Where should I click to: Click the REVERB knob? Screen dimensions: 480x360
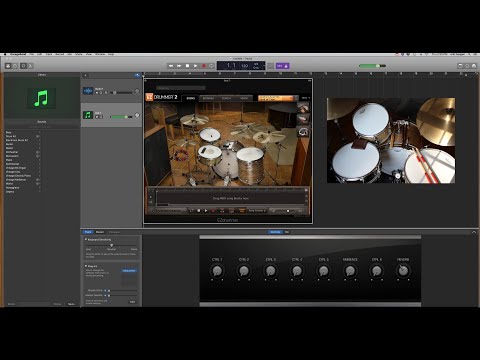[403, 270]
